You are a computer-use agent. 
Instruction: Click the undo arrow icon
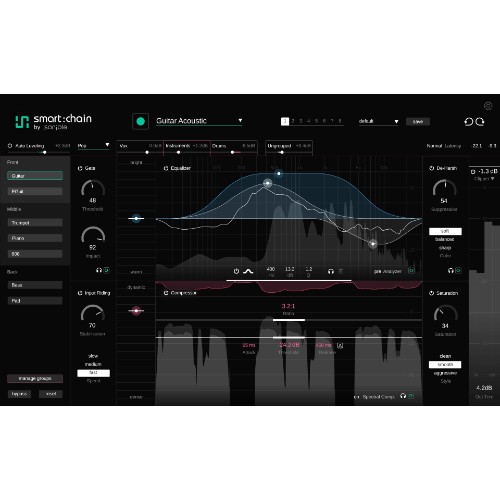point(469,122)
